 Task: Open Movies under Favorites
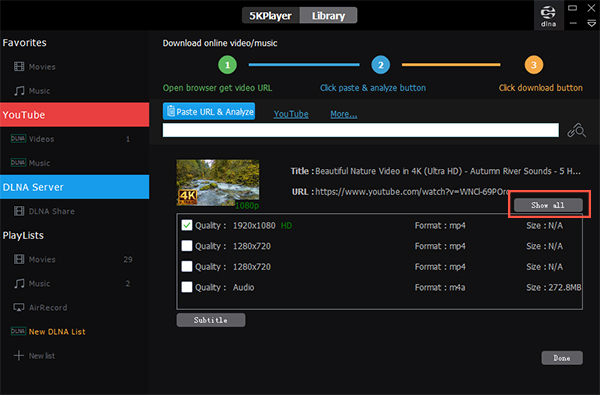coord(42,67)
